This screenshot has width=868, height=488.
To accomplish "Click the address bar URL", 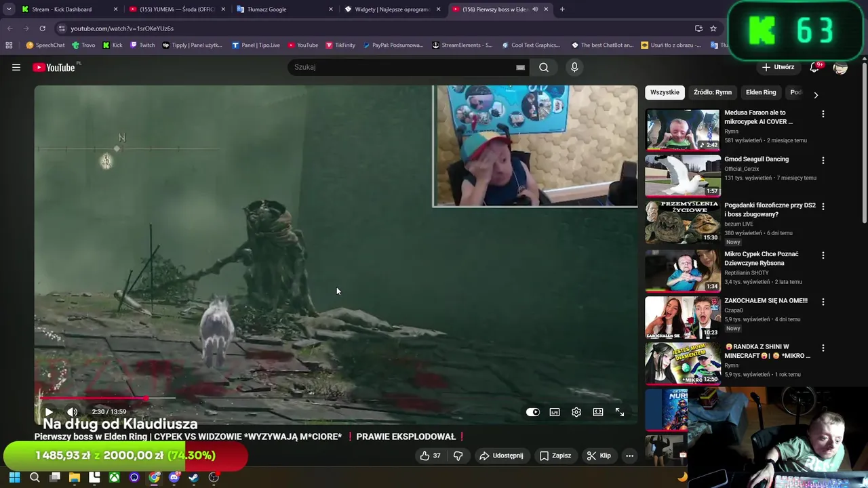I will click(x=122, y=28).
